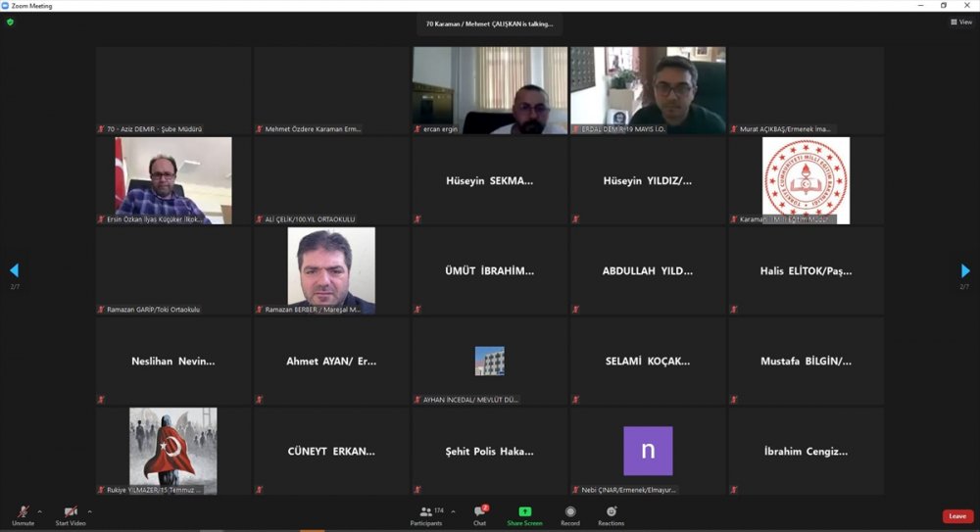Viewport: 980px width, 532px height.
Task: Open the Chat panel
Action: [x=479, y=514]
